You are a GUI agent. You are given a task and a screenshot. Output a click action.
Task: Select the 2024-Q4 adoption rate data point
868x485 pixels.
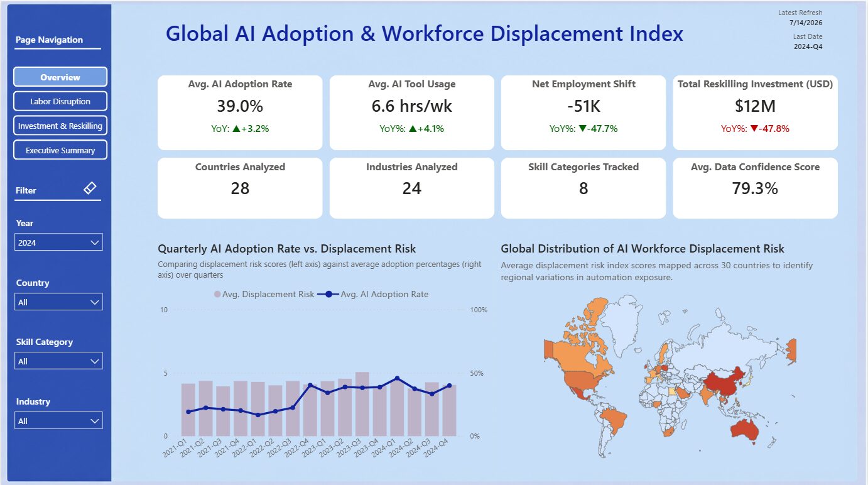point(449,386)
